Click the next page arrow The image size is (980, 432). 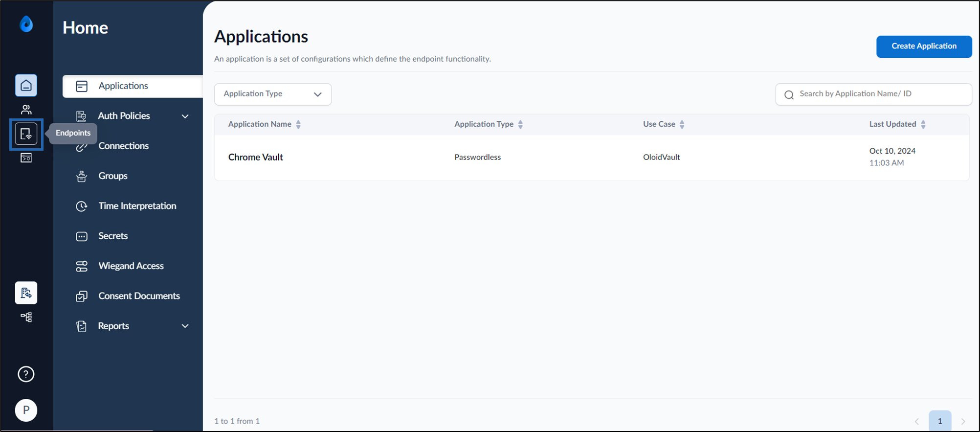point(963,421)
